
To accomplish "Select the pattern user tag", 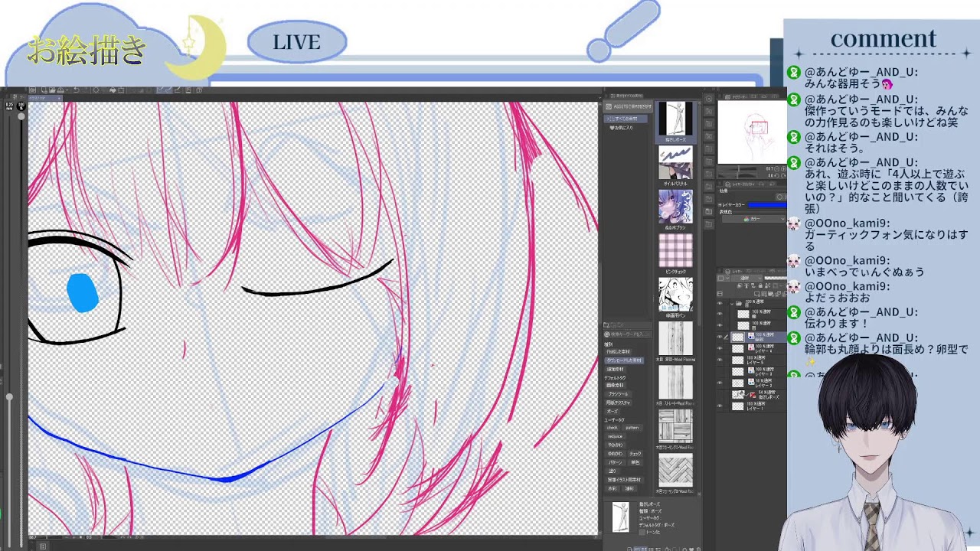I will [x=633, y=428].
